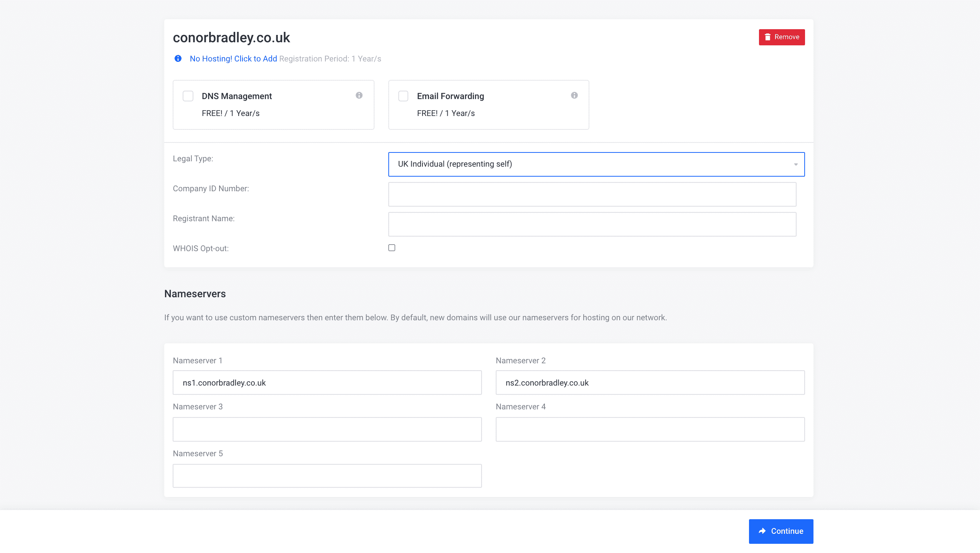Click the Registration Period: 1 Year/s text
The height and width of the screenshot is (553, 980).
pyautogui.click(x=330, y=59)
